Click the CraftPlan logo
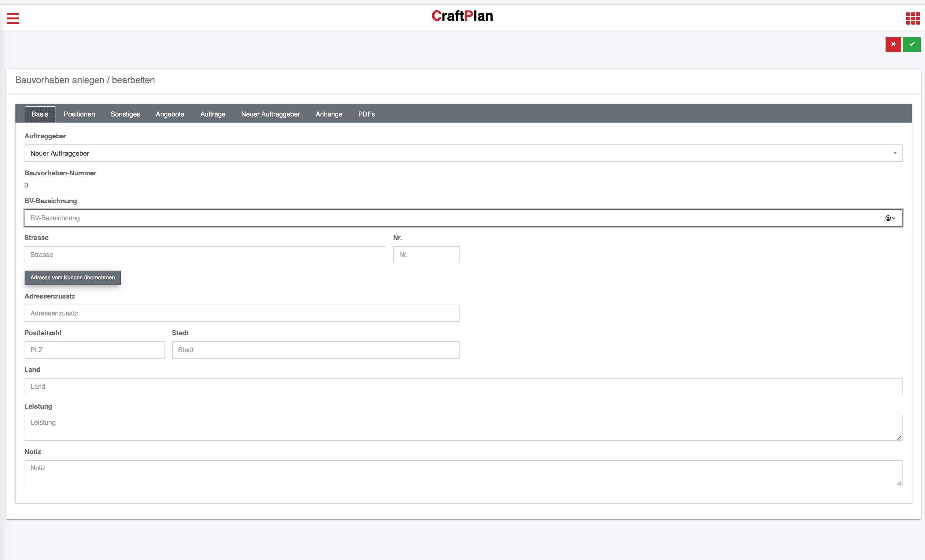Image resolution: width=925 pixels, height=560 pixels. 462,16
